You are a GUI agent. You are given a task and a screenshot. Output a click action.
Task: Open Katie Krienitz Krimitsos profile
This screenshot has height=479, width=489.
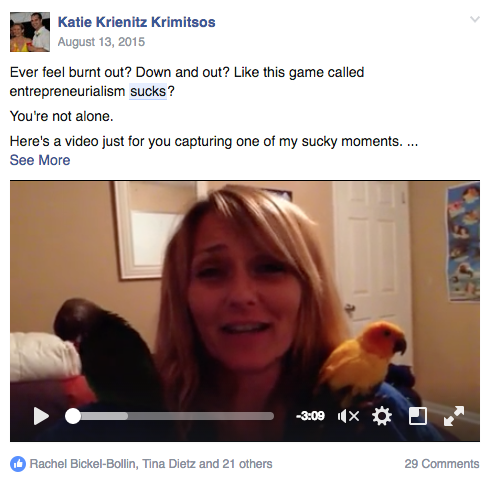[x=136, y=22]
